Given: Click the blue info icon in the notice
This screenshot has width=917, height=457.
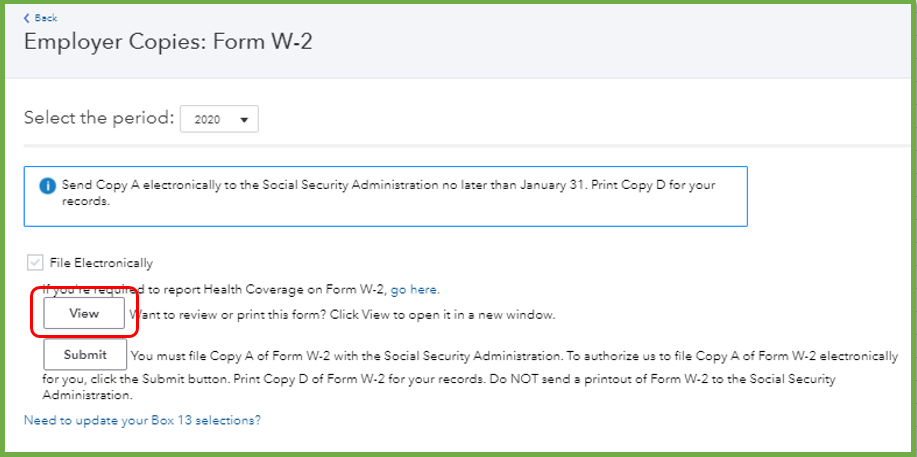Looking at the screenshot, I should [x=47, y=186].
